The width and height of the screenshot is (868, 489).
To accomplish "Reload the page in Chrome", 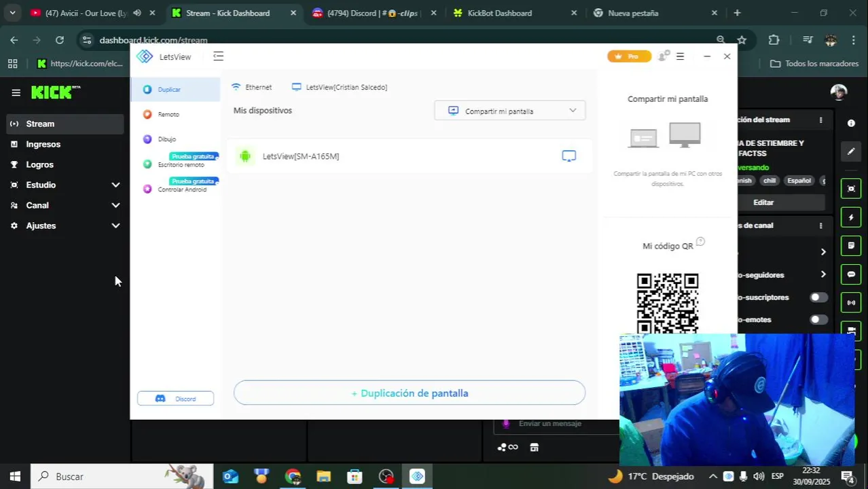I will point(60,40).
